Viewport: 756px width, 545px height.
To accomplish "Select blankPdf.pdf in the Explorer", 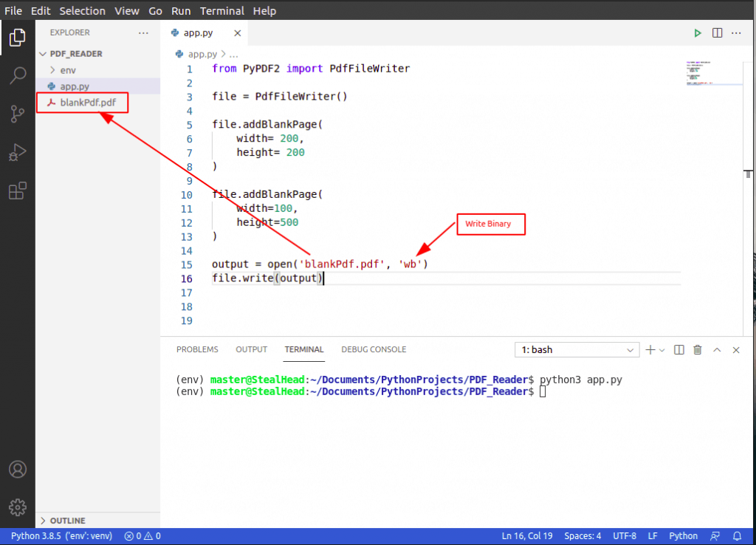I will click(x=81, y=103).
